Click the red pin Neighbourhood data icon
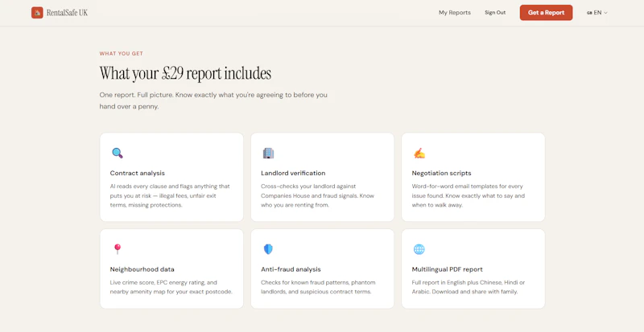 click(x=118, y=249)
